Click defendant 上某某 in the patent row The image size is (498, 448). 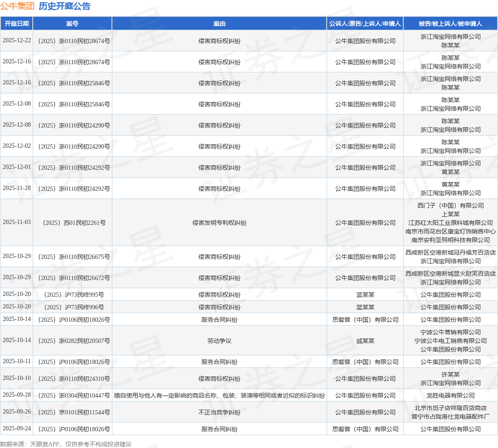[450, 214]
